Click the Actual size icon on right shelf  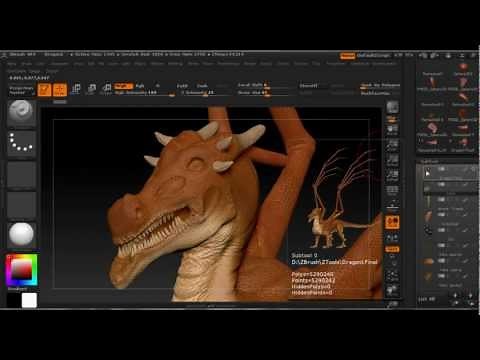[x=392, y=160]
